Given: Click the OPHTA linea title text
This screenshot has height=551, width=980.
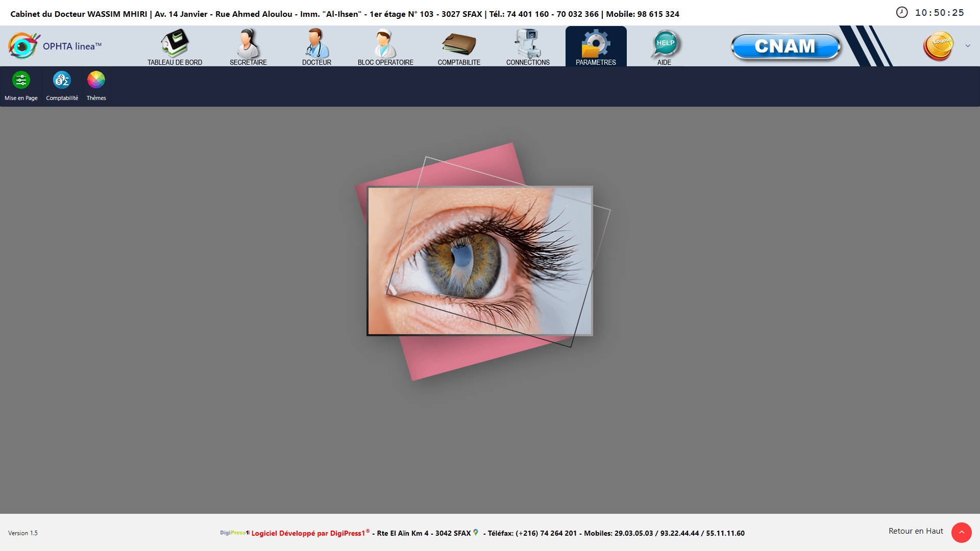Looking at the screenshot, I should pyautogui.click(x=72, y=46).
